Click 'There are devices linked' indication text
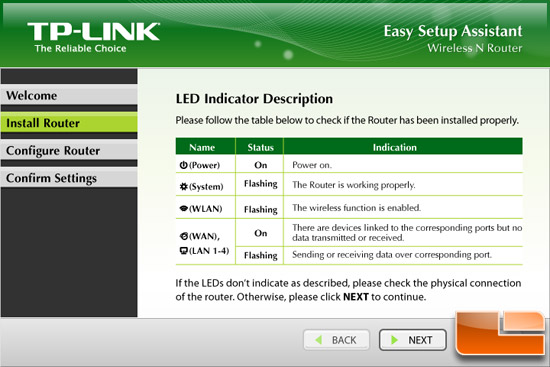The width and height of the screenshot is (550, 367). click(407, 233)
